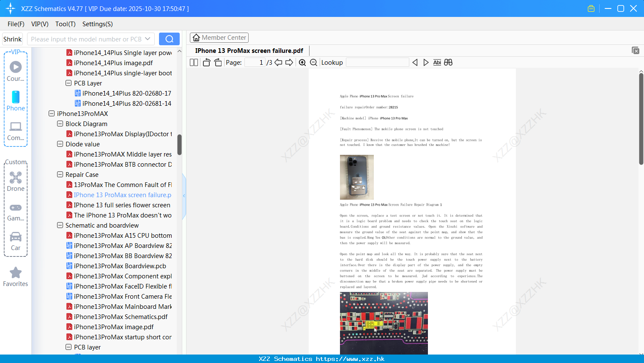Open iPhone13ProMax Mainboard Mark file

tap(119, 307)
